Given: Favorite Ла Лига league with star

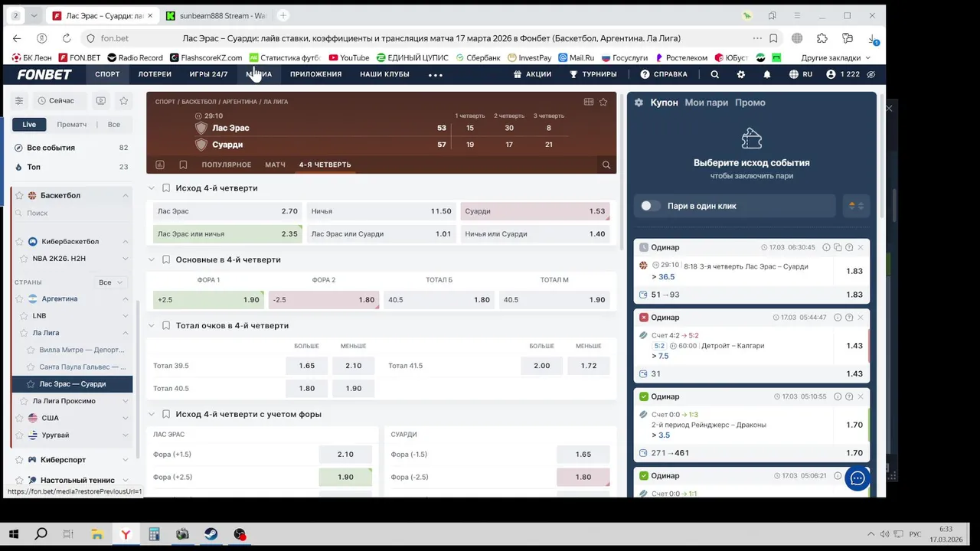Looking at the screenshot, I should pyautogui.click(x=24, y=333).
